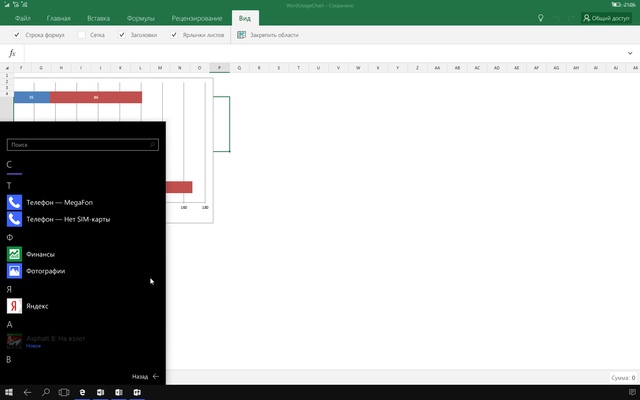
Task: Click the select-all corner triangle
Action: 7,68
